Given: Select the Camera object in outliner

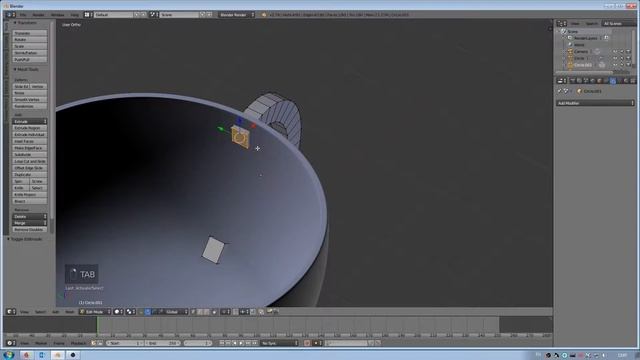Looking at the screenshot, I should tap(581, 51).
